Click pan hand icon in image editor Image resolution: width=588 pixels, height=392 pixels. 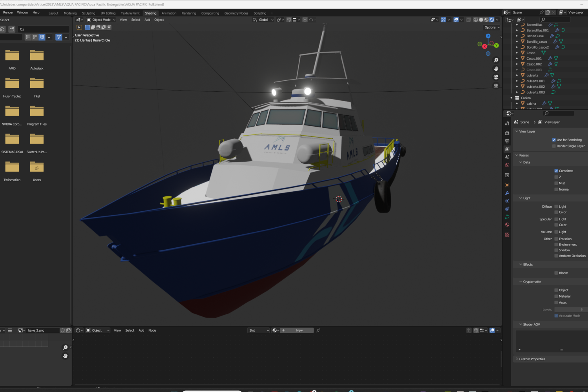pos(65,356)
